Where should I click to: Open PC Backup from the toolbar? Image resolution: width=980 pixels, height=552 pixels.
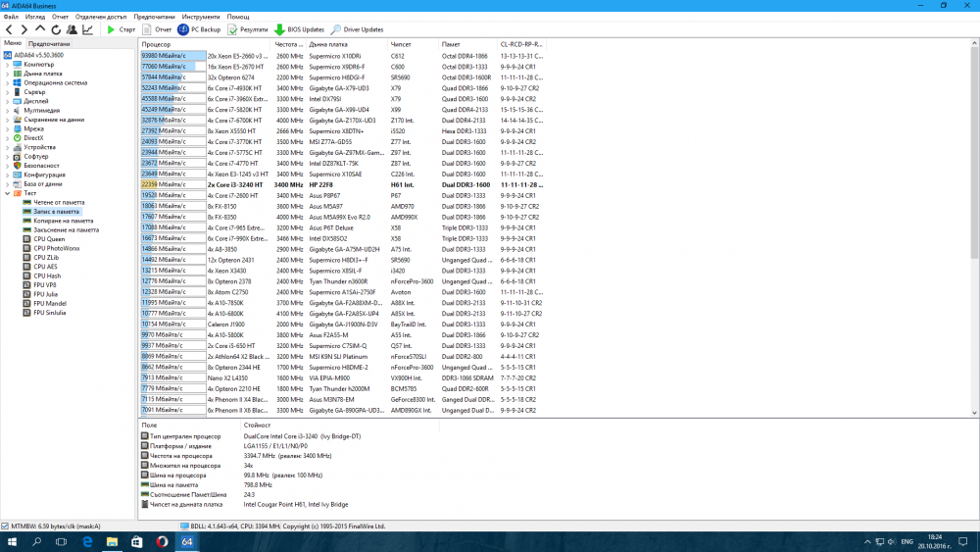coord(199,29)
